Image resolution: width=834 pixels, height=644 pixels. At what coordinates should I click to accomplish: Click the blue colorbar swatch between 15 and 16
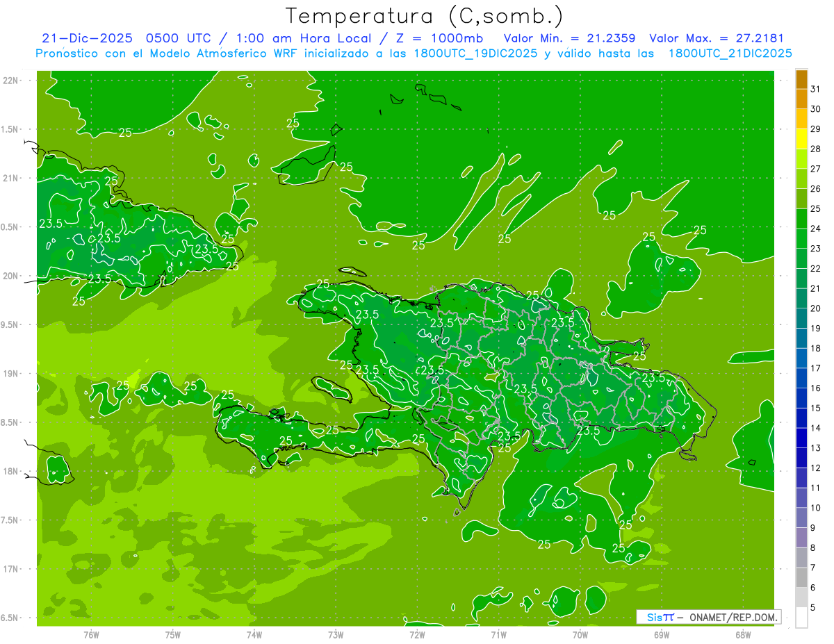click(x=801, y=398)
